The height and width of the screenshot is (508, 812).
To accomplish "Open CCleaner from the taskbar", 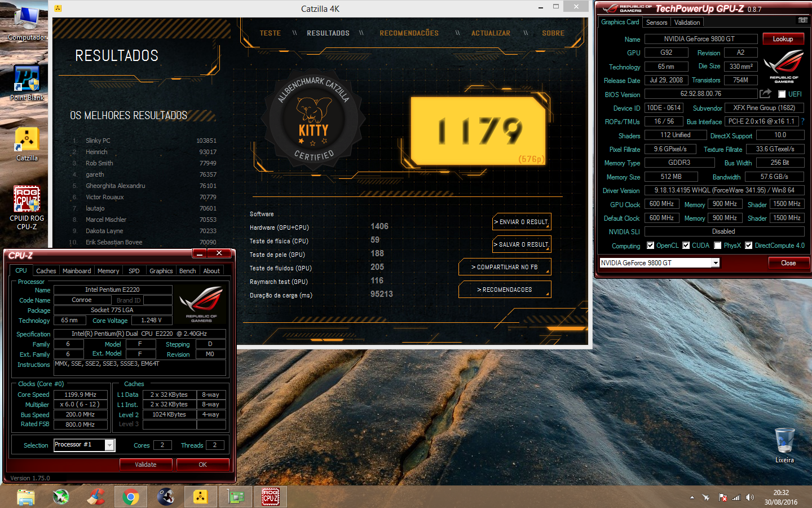I will tap(96, 497).
